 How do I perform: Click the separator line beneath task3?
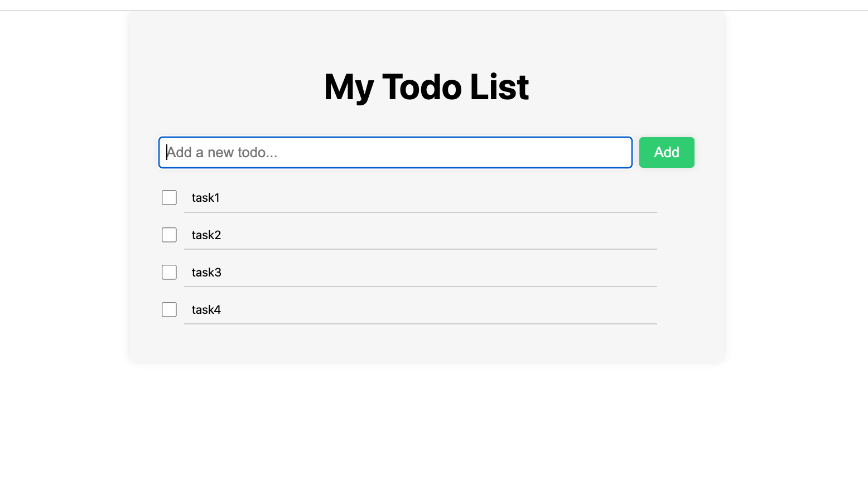(421, 287)
